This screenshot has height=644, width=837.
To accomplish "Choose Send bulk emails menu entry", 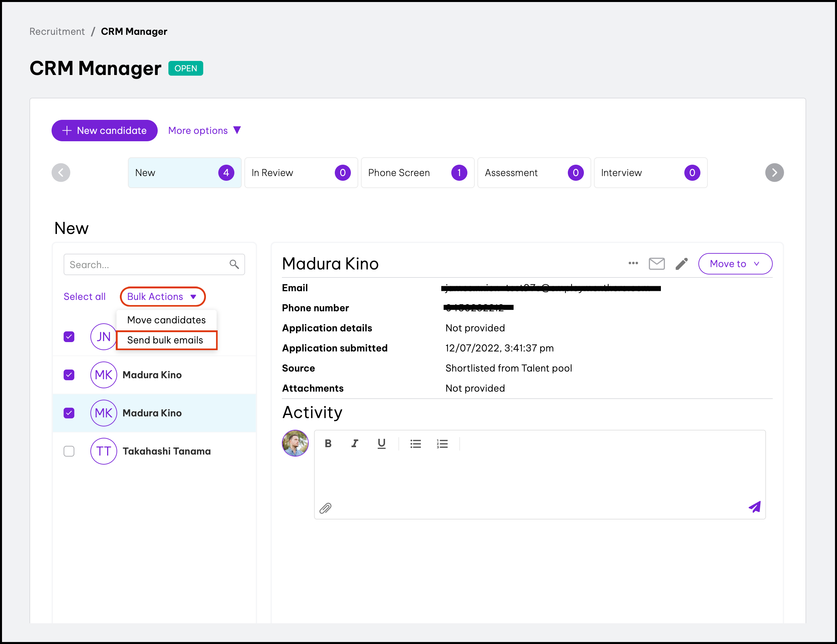I will tap(166, 340).
